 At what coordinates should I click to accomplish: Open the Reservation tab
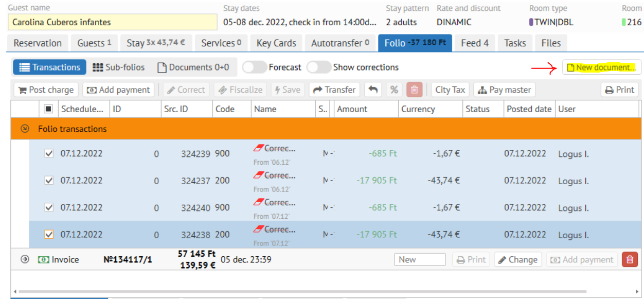tap(38, 43)
